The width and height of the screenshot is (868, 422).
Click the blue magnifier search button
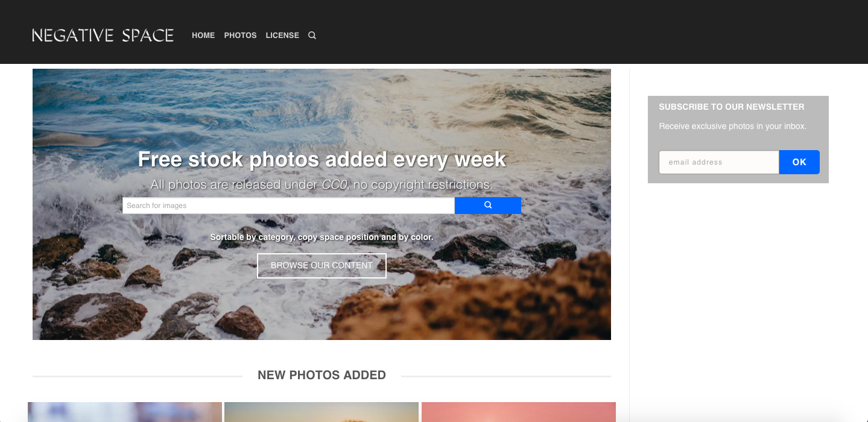(x=488, y=206)
